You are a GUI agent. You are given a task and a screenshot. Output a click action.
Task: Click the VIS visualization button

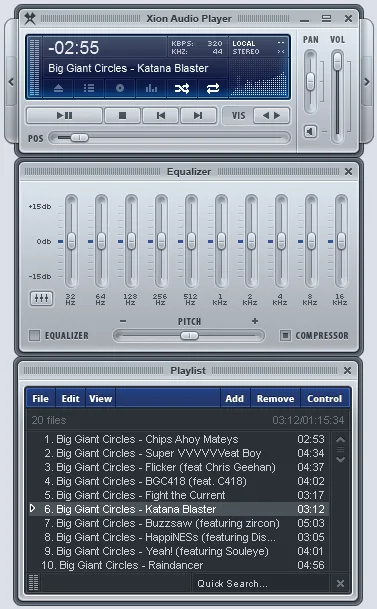(238, 116)
